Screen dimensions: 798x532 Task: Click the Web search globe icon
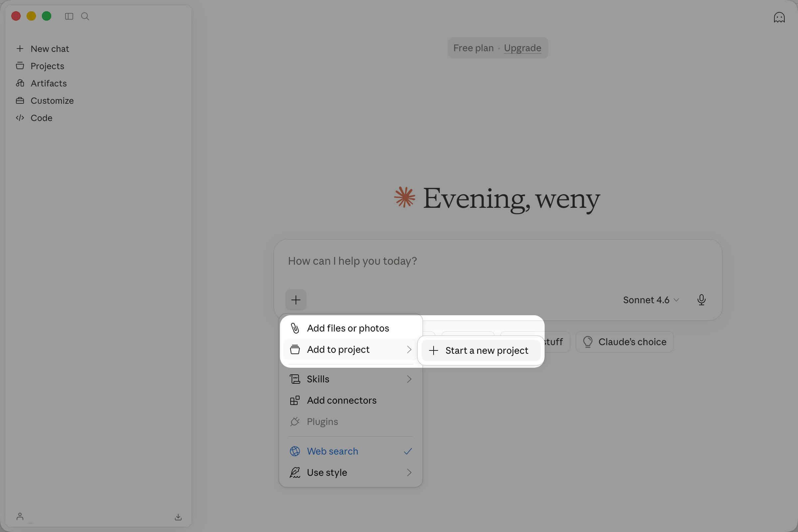[295, 451]
